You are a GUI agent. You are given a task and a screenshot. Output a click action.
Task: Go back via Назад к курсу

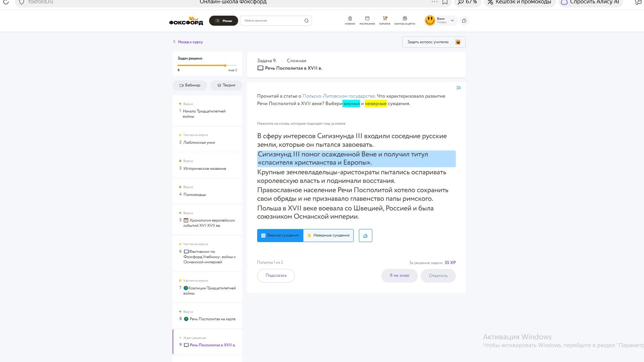(x=188, y=42)
